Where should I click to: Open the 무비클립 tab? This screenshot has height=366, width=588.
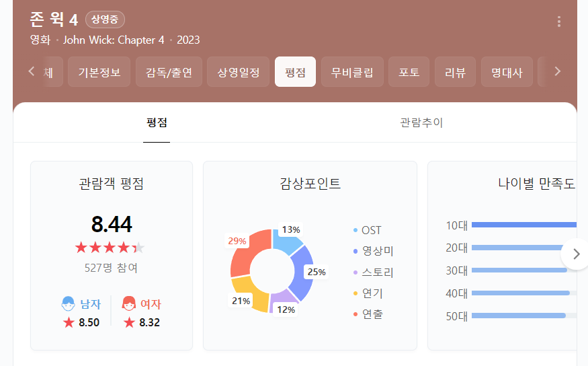click(352, 72)
